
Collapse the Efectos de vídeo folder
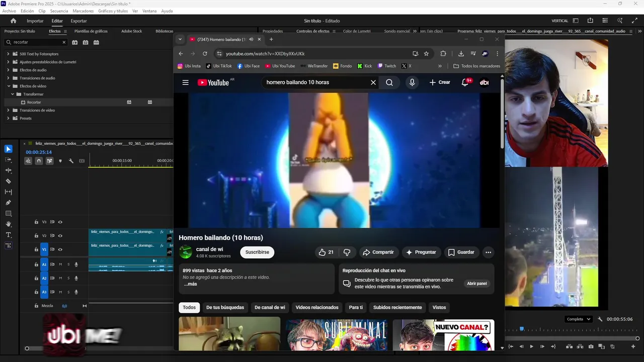(x=8, y=86)
